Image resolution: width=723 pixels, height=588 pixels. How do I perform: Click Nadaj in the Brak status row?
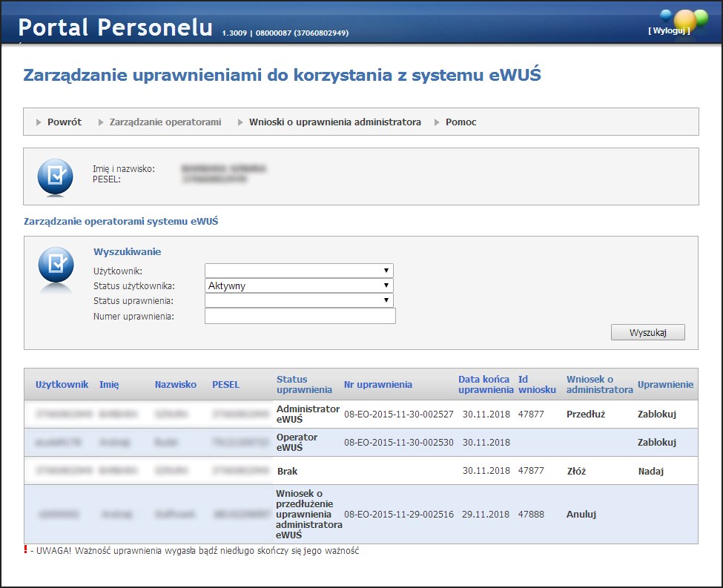coord(650,471)
